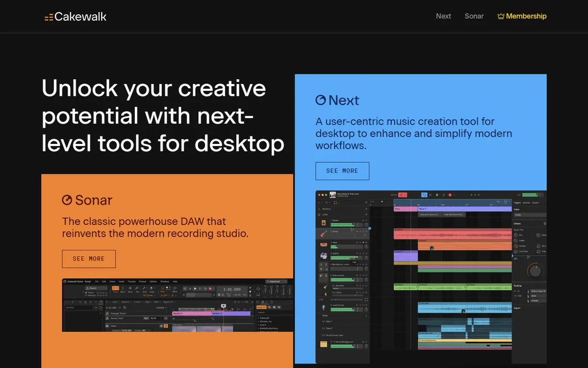Open the File menu in Sonar screenshot

pos(97,281)
